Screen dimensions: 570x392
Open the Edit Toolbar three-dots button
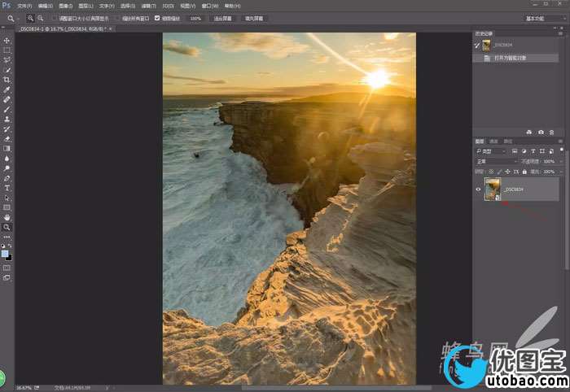(x=7, y=237)
